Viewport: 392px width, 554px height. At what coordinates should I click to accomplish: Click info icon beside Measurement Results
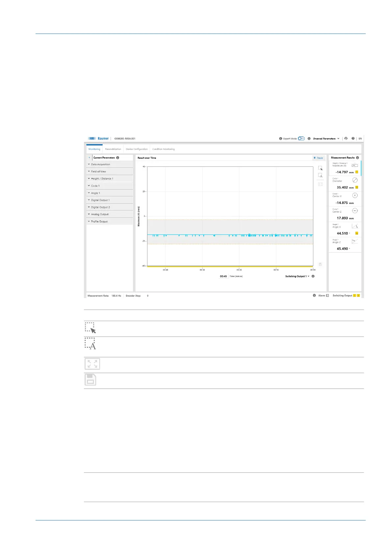357,158
